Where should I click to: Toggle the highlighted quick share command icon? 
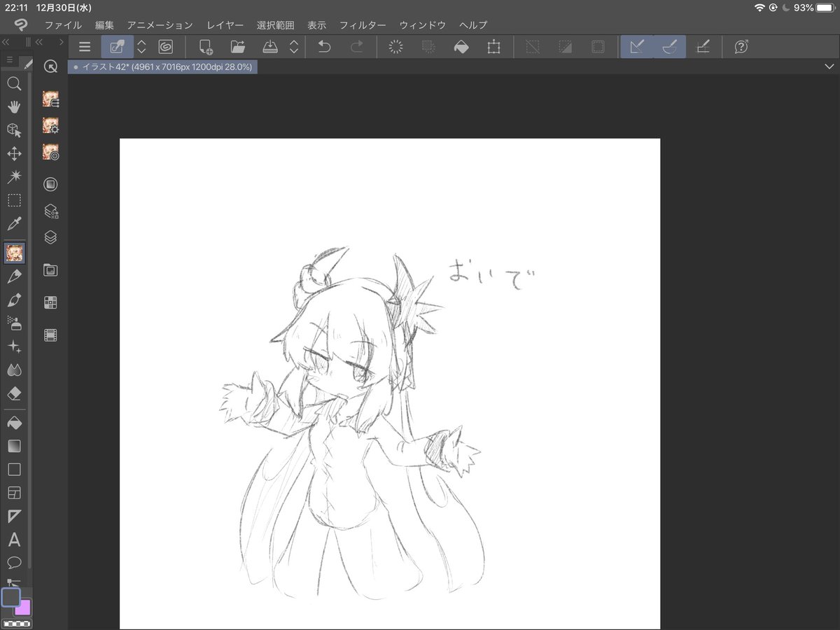(117, 47)
